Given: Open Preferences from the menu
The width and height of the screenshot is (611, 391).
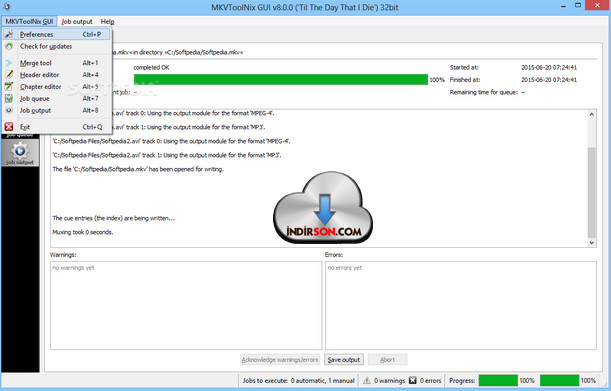Looking at the screenshot, I should [57, 34].
